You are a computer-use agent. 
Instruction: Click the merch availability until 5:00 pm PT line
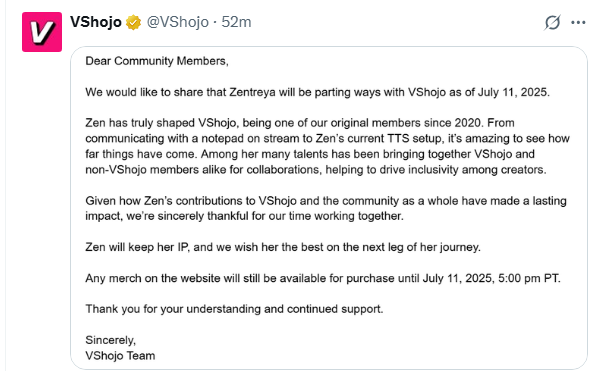tap(323, 278)
